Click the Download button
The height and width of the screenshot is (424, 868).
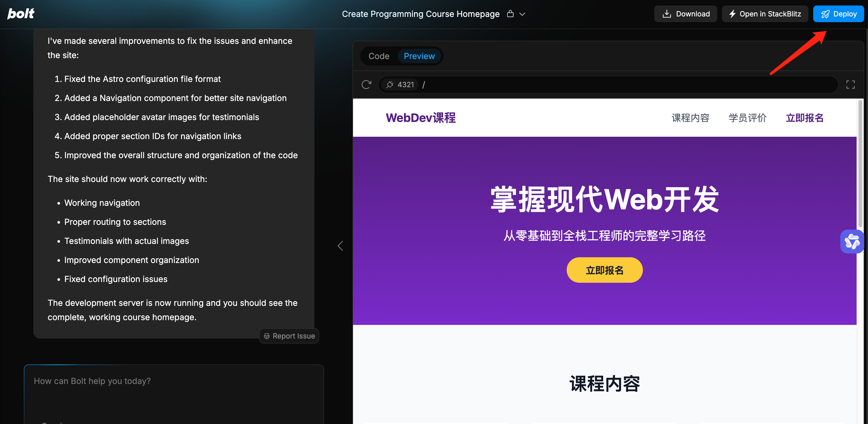pyautogui.click(x=685, y=14)
